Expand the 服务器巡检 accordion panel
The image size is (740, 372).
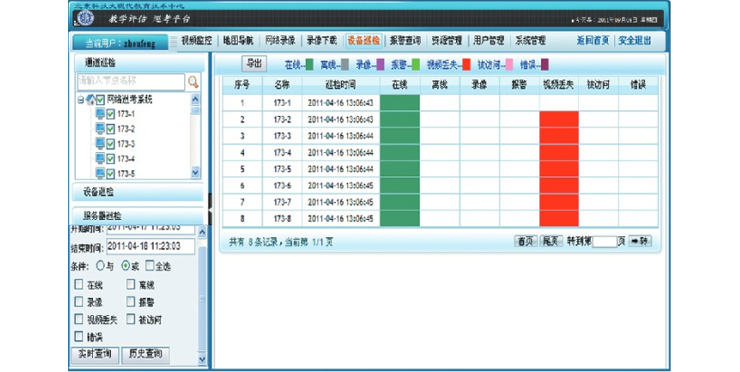point(138,216)
